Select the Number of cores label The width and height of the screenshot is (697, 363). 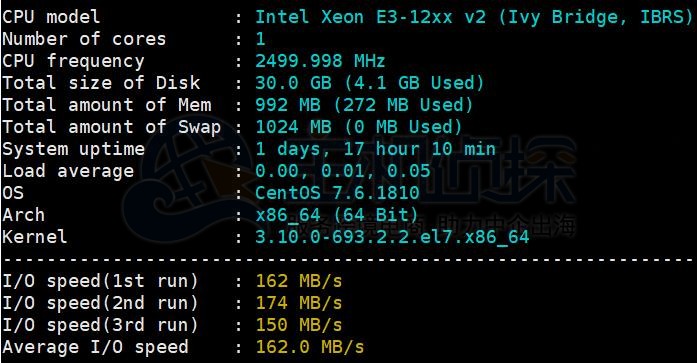(84, 39)
